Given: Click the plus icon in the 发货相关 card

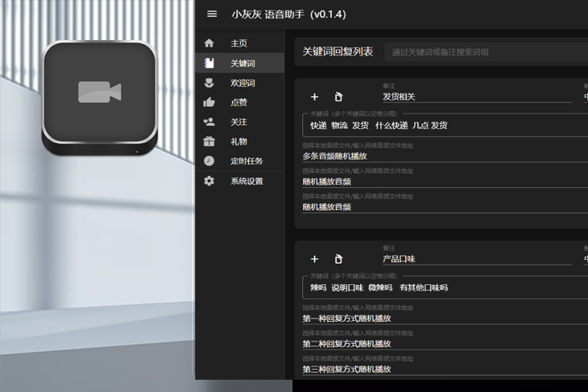Looking at the screenshot, I should coord(315,96).
